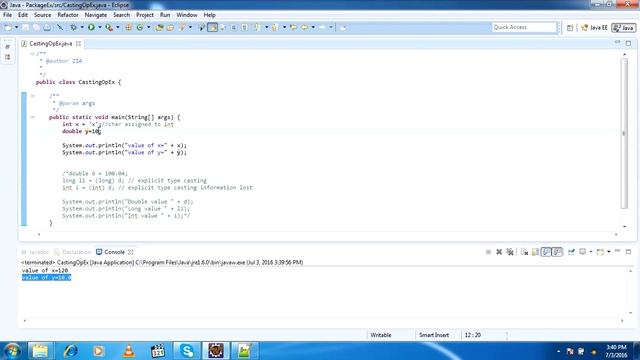This screenshot has height=360, width=640.
Task: Click the Clear Console icon
Action: tap(524, 252)
